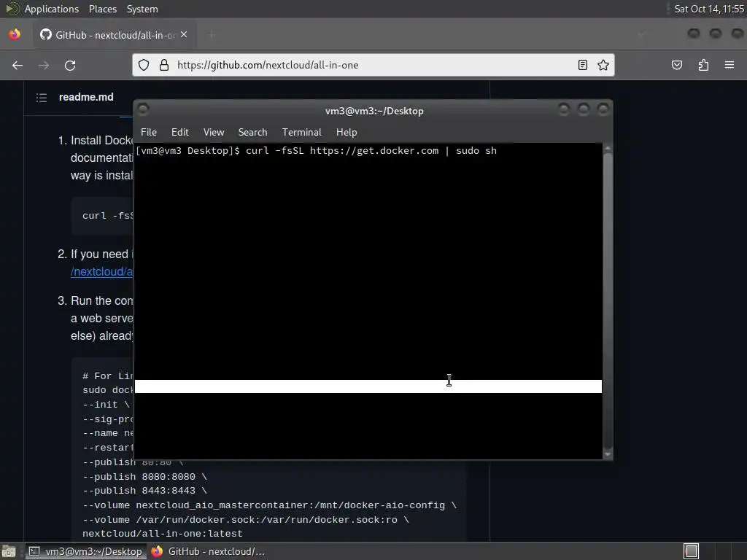747x560 pixels.
Task: Click the Firefox logo icon in tab bar
Action: (15, 34)
